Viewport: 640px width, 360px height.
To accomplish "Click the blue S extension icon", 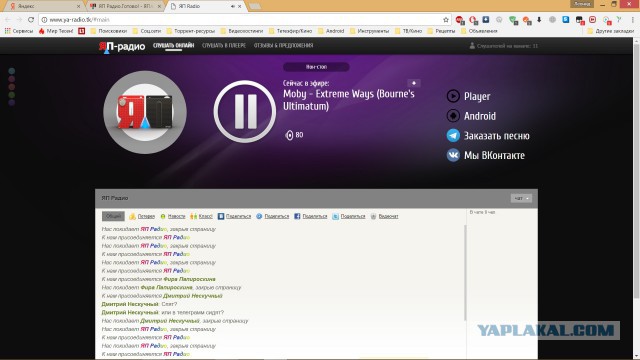I will click(566, 20).
